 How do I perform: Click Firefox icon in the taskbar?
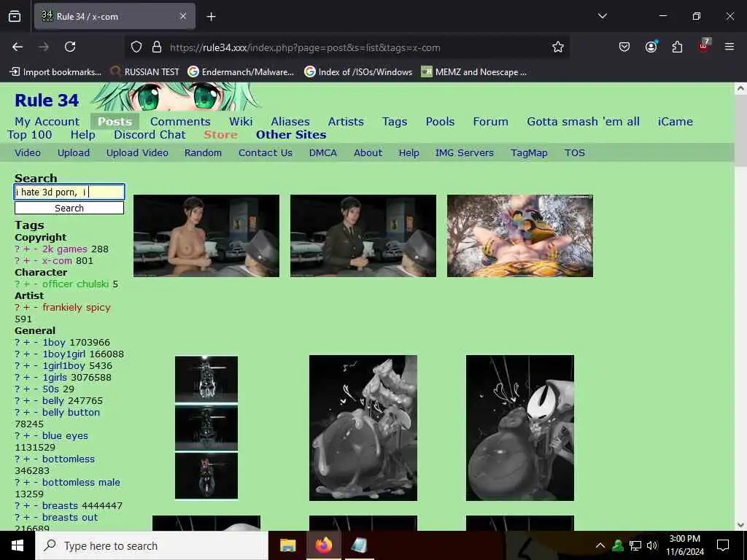(323, 545)
